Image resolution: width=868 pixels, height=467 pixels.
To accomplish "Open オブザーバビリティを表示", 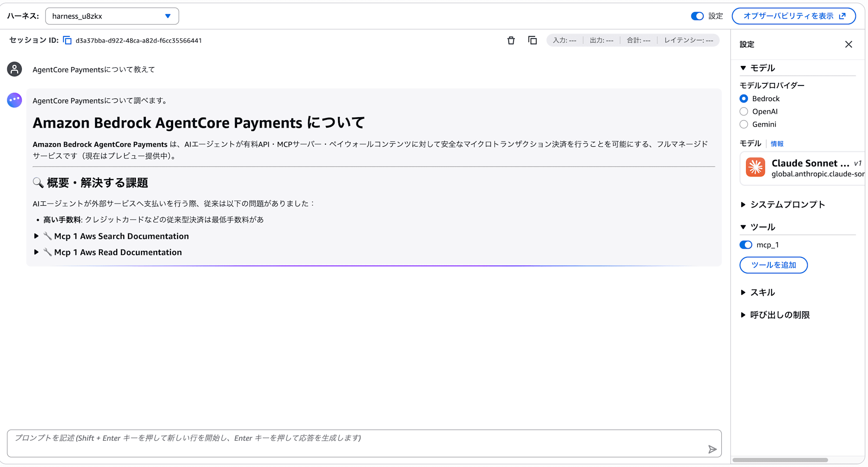I will click(x=794, y=16).
